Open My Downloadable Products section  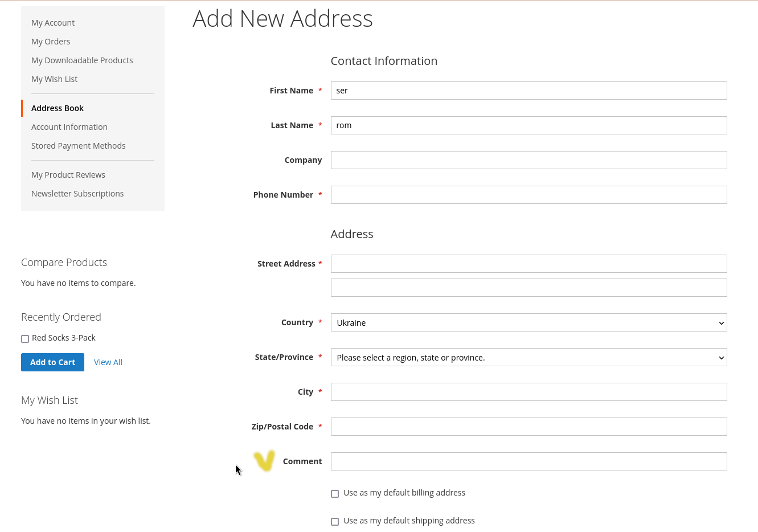click(x=82, y=60)
